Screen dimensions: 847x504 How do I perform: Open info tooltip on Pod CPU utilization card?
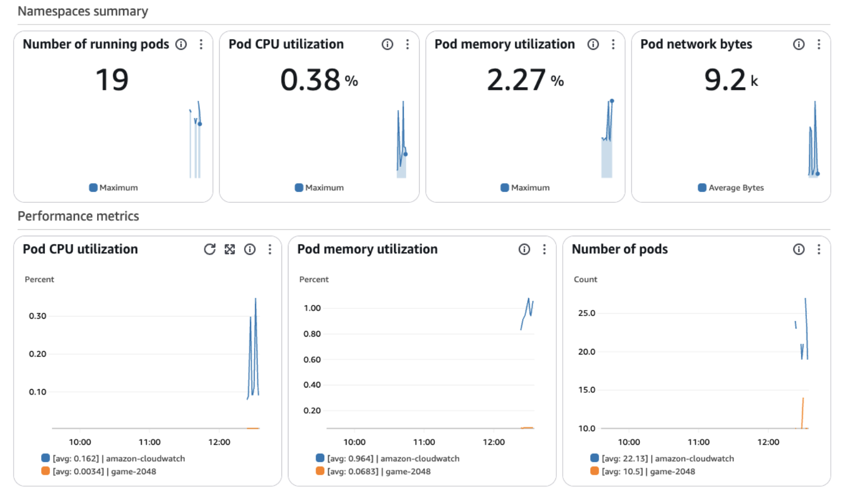tap(387, 44)
